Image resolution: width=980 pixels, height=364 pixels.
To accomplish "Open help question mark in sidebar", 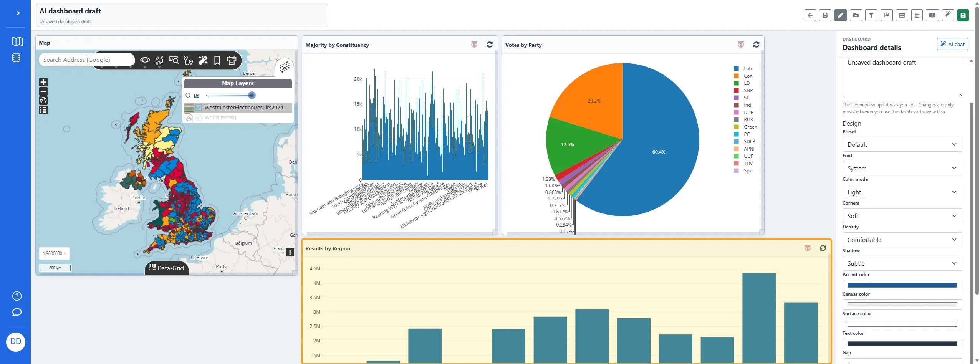I will 17,296.
